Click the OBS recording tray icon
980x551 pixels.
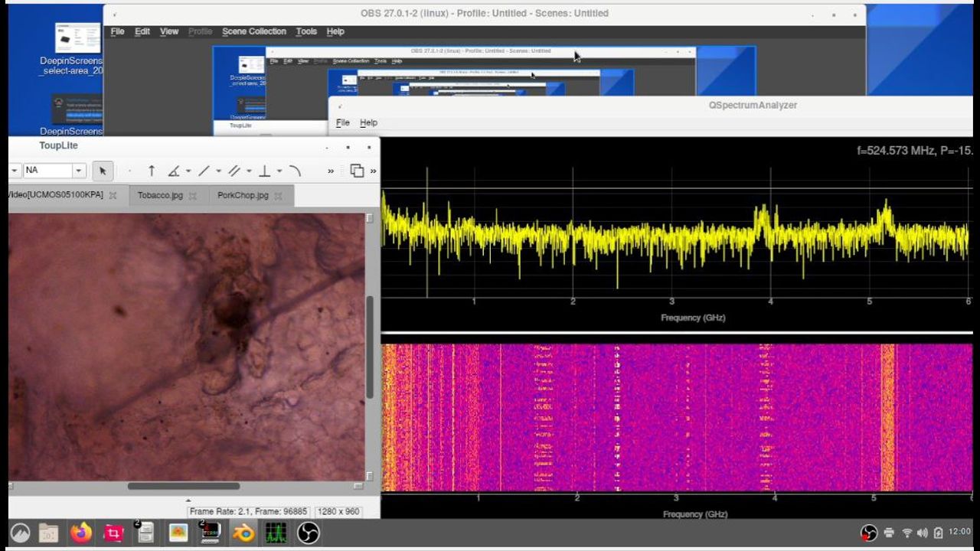coord(868,533)
